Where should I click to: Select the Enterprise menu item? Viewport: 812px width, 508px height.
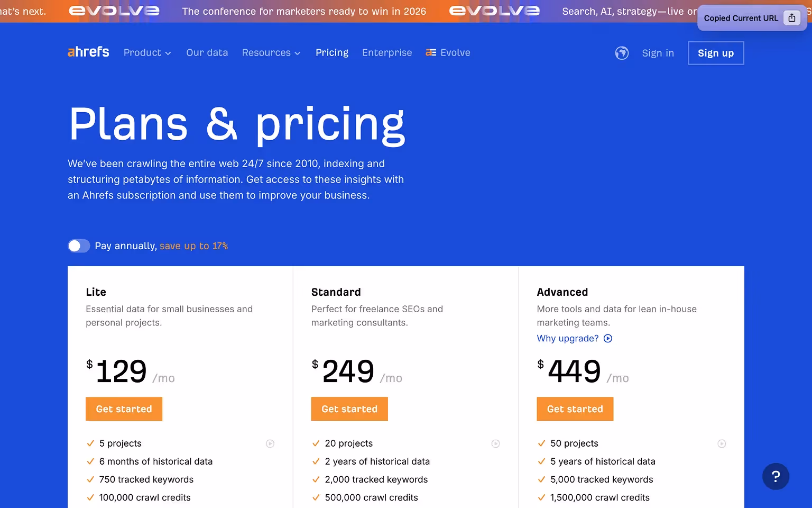387,52
